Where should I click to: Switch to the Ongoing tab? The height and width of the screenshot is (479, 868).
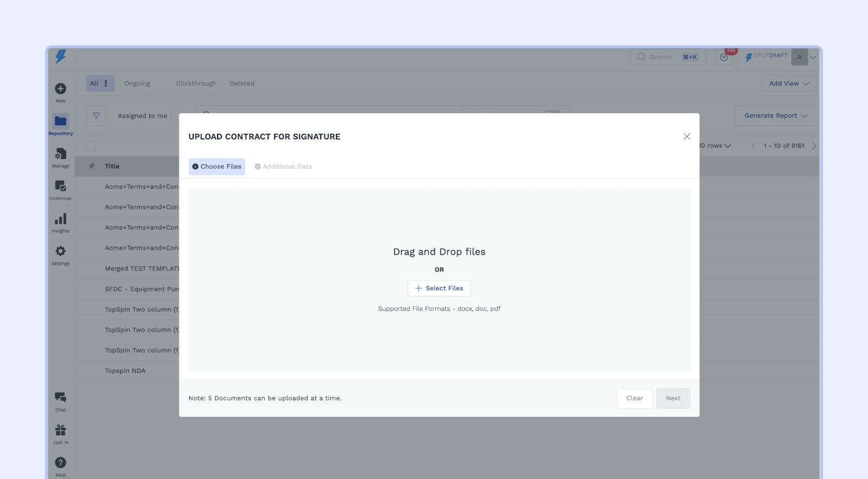point(137,84)
